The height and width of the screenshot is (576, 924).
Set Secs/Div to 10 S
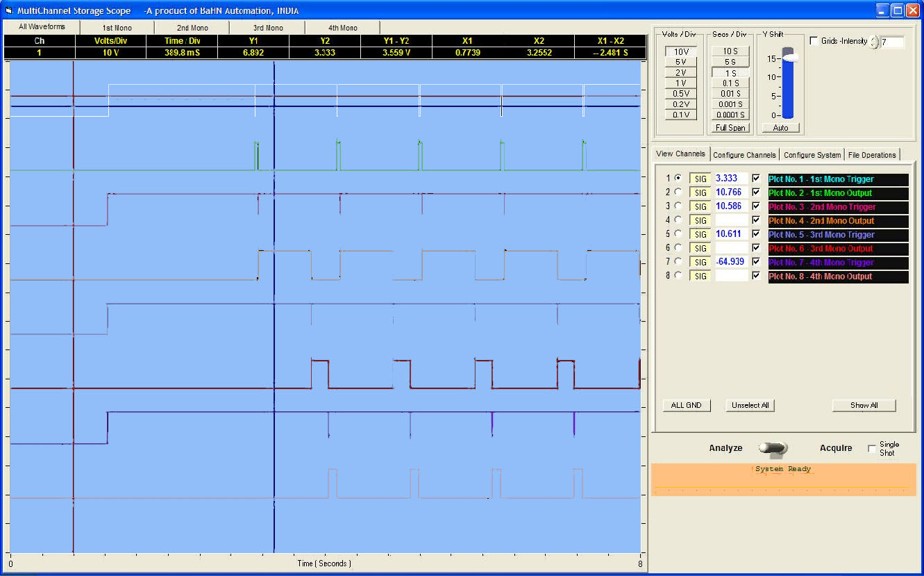[730, 51]
